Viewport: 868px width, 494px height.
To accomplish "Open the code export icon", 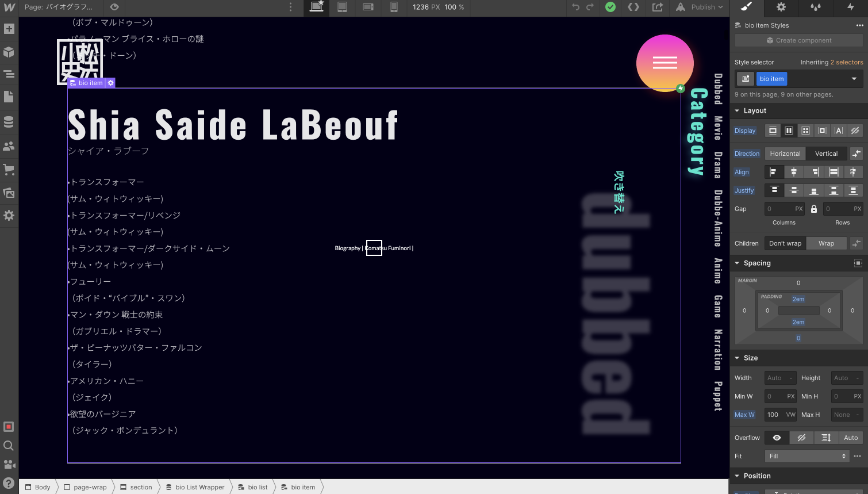I will [x=633, y=7].
